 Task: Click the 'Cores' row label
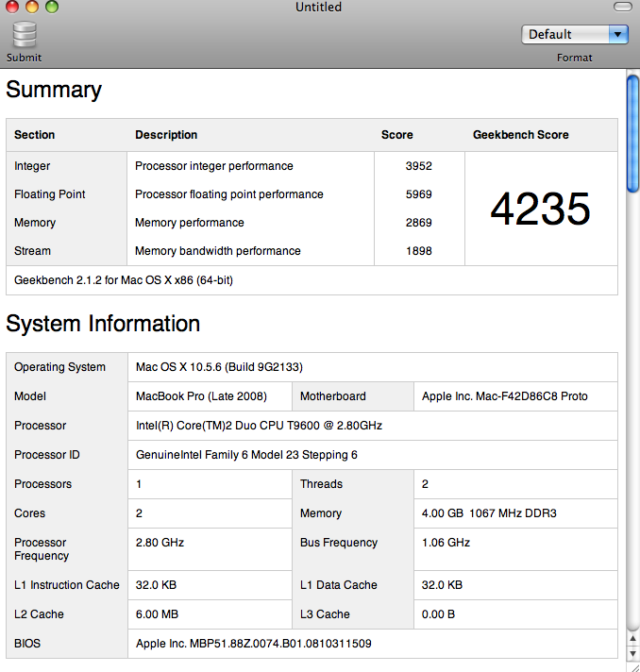pos(29,513)
